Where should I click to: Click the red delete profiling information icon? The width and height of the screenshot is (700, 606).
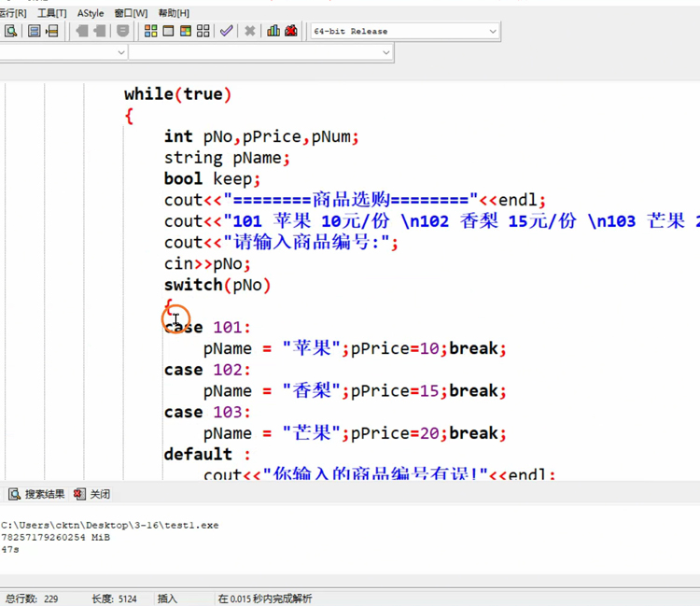(x=291, y=31)
